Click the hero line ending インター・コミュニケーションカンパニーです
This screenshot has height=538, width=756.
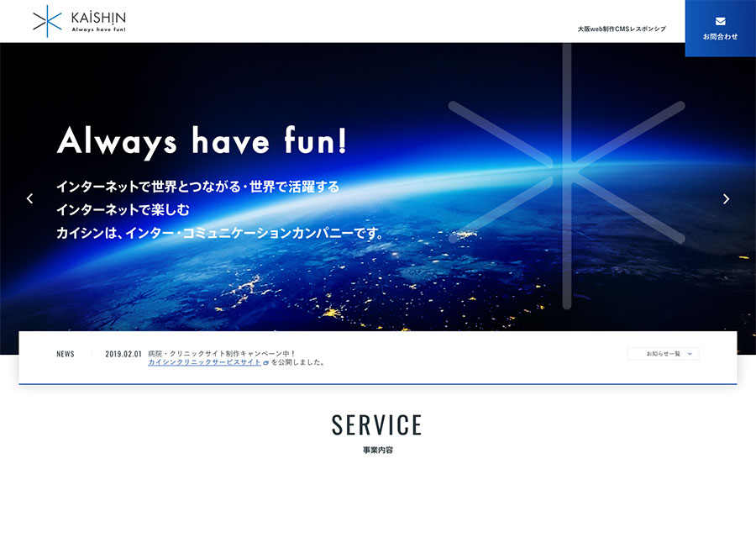220,233
